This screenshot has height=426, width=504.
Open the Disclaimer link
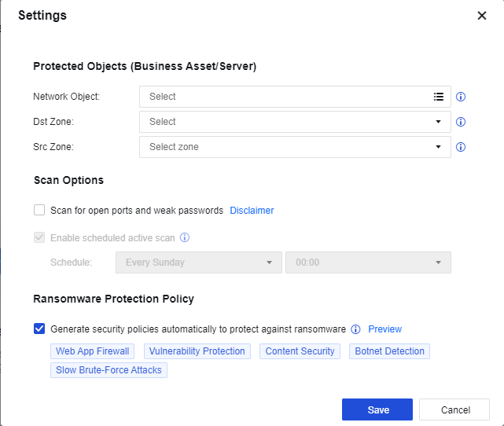(252, 211)
